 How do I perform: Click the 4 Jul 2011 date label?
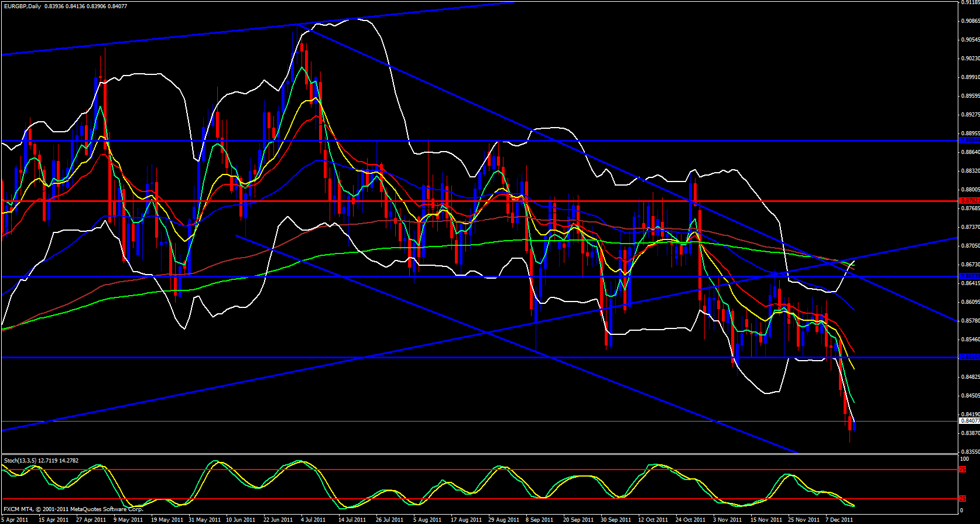click(x=313, y=519)
